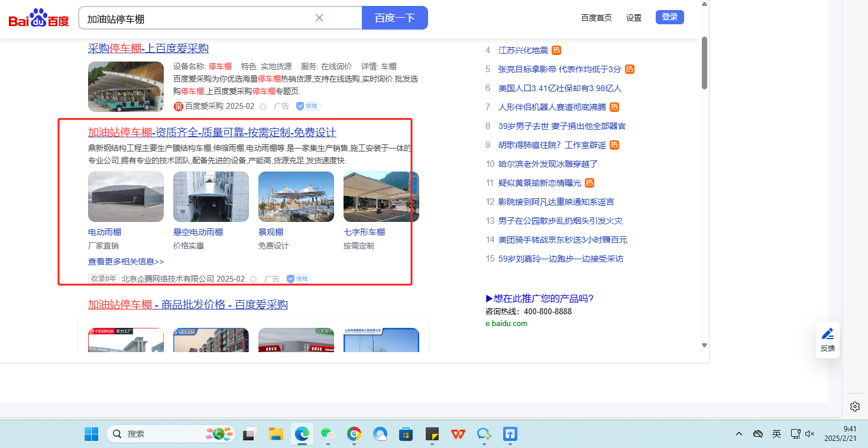
Task: Click the 百度一下 search button
Action: pos(394,18)
